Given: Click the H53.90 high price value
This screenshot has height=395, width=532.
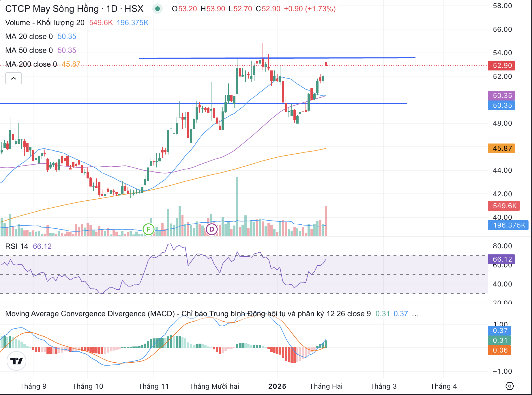Looking at the screenshot, I should click(x=213, y=9).
